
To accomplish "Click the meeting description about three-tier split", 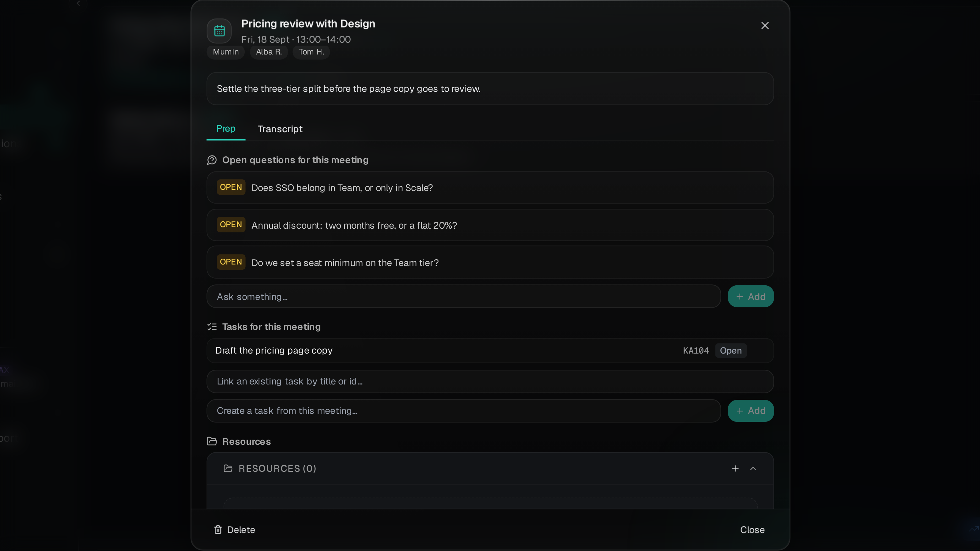I will pyautogui.click(x=490, y=88).
